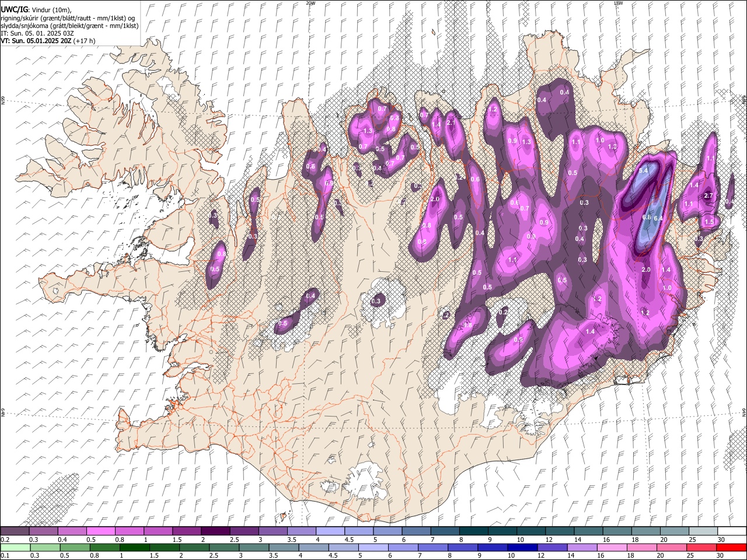Screen dimensions: 747x560
Task: Click the 6.8 snowfall value on map
Action: pos(646,217)
